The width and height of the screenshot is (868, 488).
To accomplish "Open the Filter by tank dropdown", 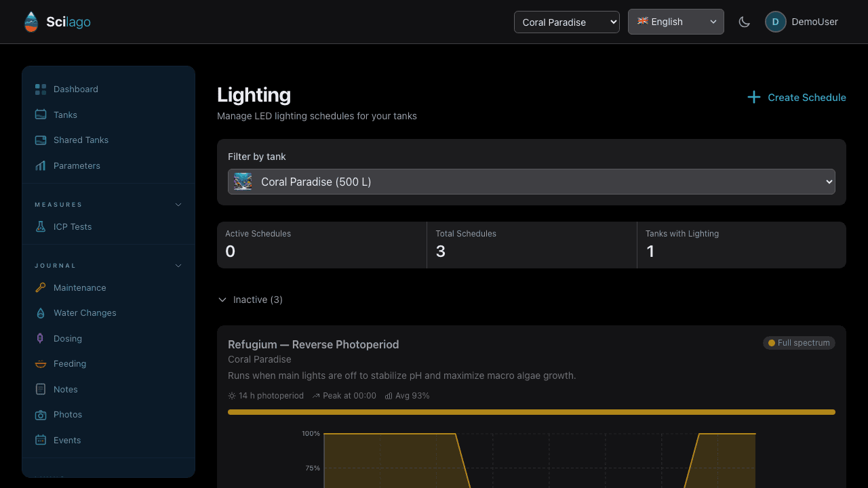I will 532,182.
